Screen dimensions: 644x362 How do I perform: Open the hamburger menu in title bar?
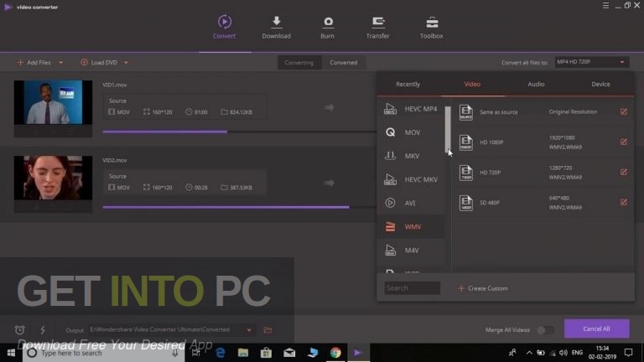point(605,6)
